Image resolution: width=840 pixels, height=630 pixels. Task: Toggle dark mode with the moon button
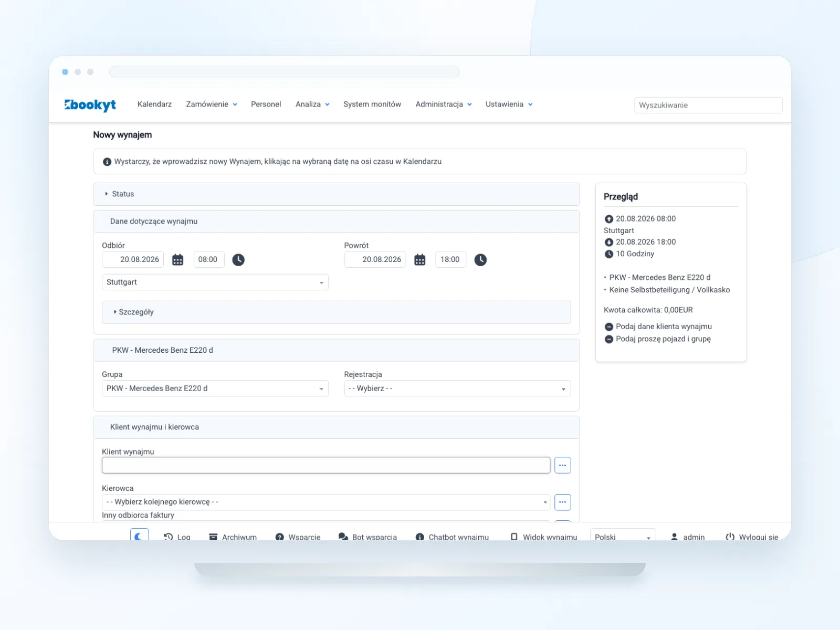[x=139, y=536]
